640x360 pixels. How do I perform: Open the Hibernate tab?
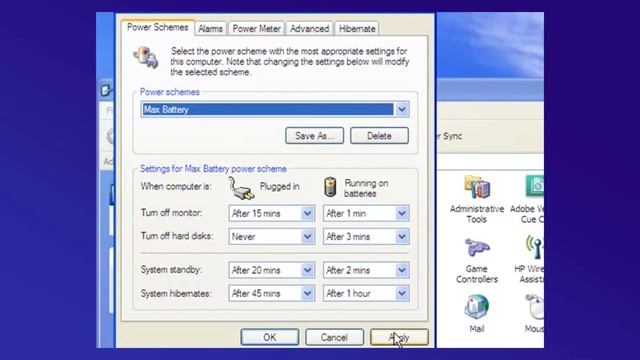tap(357, 29)
